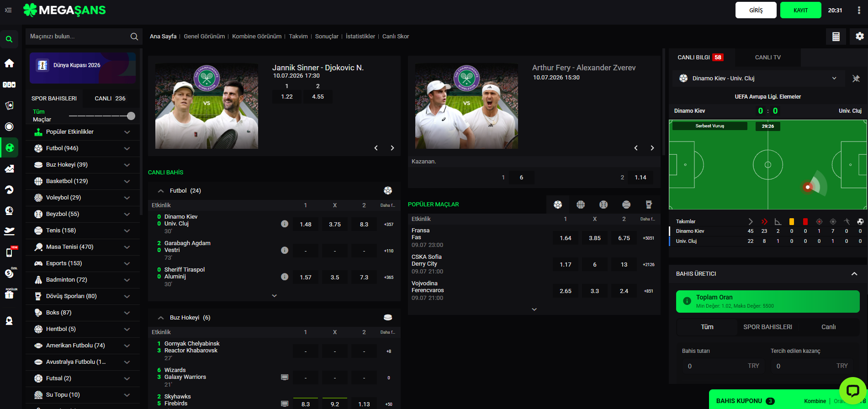This screenshot has width=868, height=409.
Task: Select the Tüm filter in Bahis Üretici
Action: [707, 327]
